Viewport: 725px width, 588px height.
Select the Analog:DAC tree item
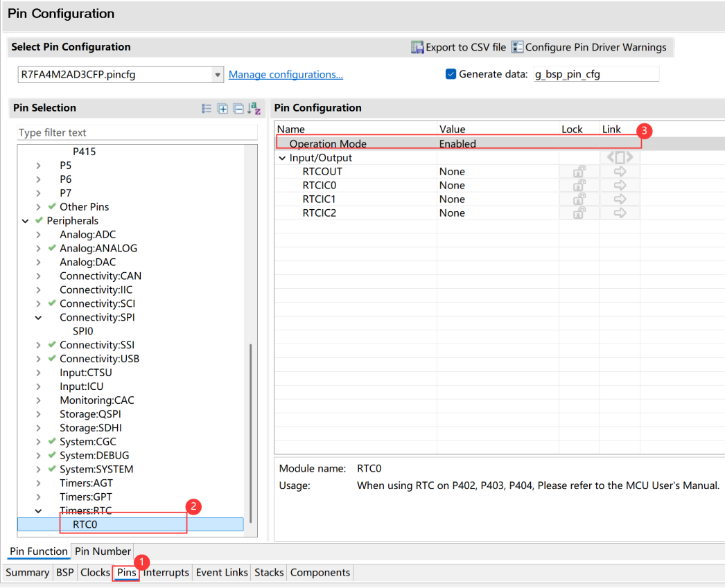tap(87, 262)
